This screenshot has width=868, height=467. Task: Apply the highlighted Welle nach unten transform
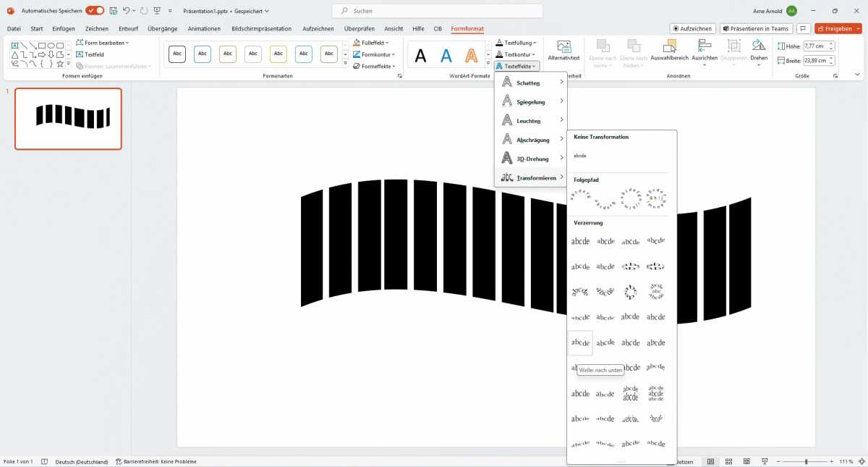coord(580,342)
